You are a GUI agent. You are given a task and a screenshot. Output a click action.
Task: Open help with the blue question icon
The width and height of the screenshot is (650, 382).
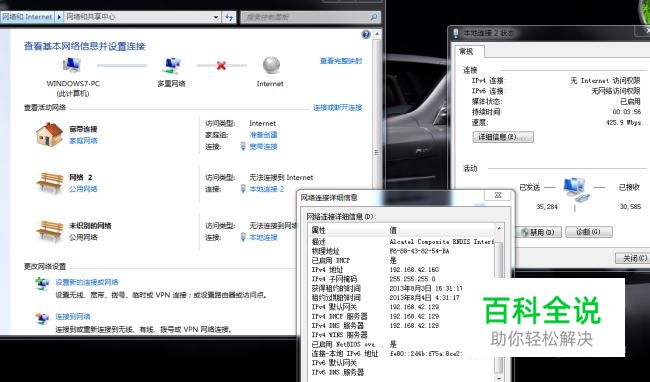[366, 34]
